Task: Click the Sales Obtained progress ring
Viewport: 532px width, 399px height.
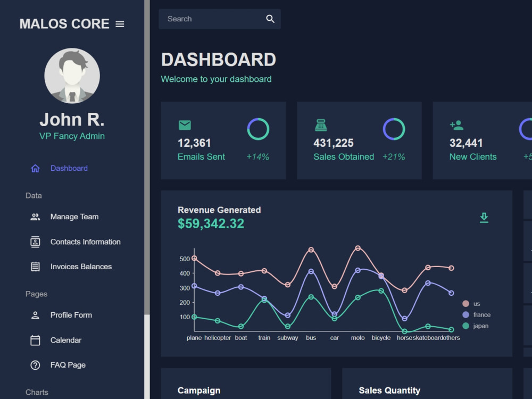Action: pyautogui.click(x=394, y=129)
